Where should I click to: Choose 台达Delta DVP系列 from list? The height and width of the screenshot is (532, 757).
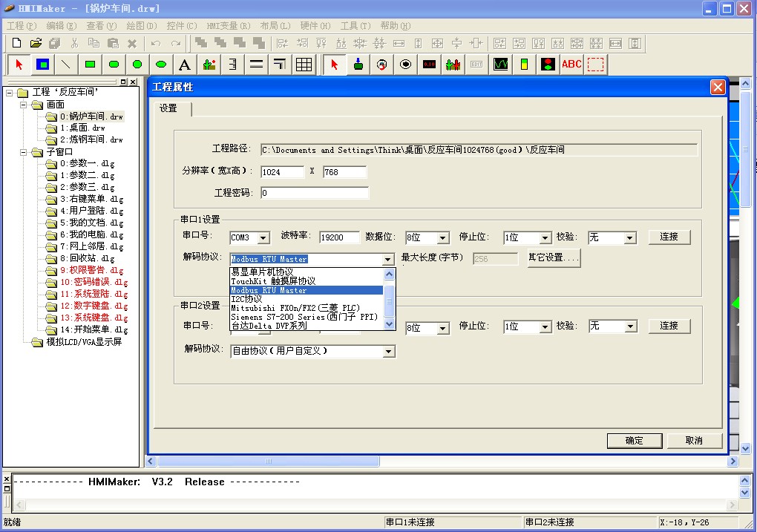(306, 326)
